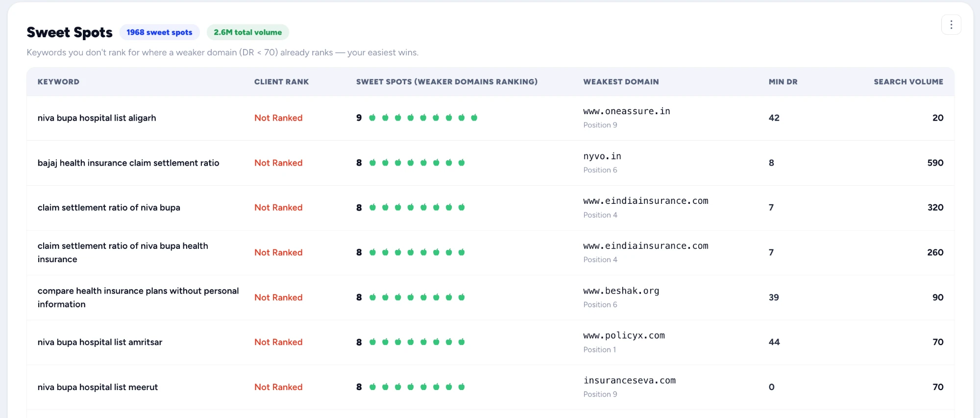
Task: Click www.eindiainsurance.com with search volume 320
Action: point(646,201)
